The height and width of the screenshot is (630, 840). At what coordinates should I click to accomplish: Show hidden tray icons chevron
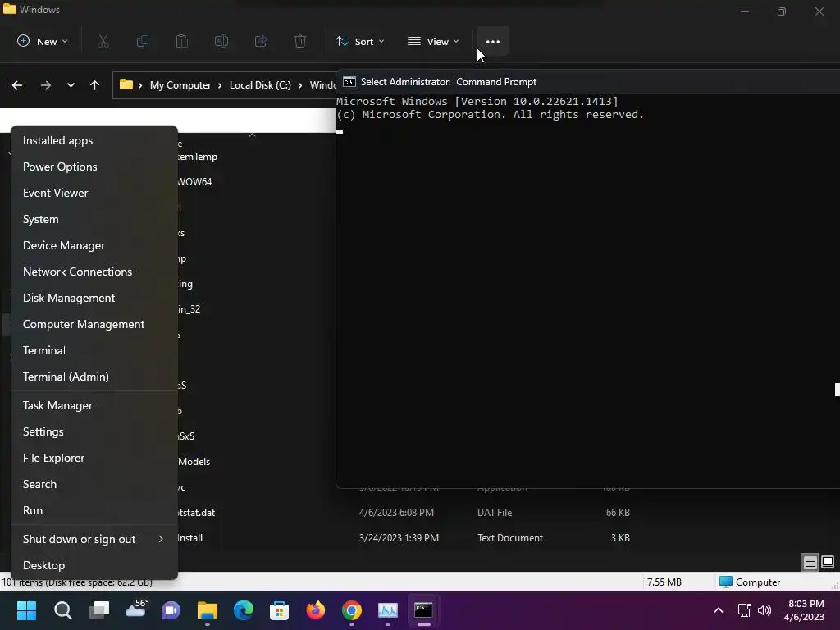719,610
